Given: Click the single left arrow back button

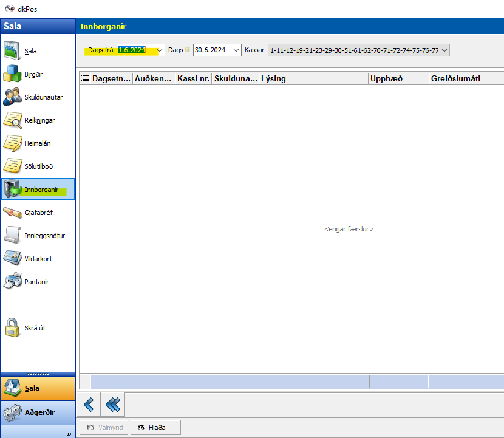Looking at the screenshot, I should click(90, 403).
